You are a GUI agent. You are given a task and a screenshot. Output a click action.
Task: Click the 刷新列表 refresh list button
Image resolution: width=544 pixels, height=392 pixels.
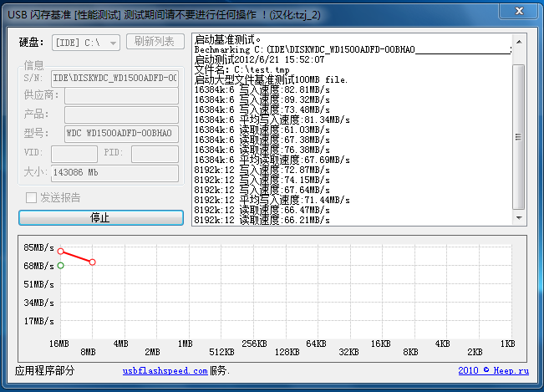pyautogui.click(x=155, y=42)
